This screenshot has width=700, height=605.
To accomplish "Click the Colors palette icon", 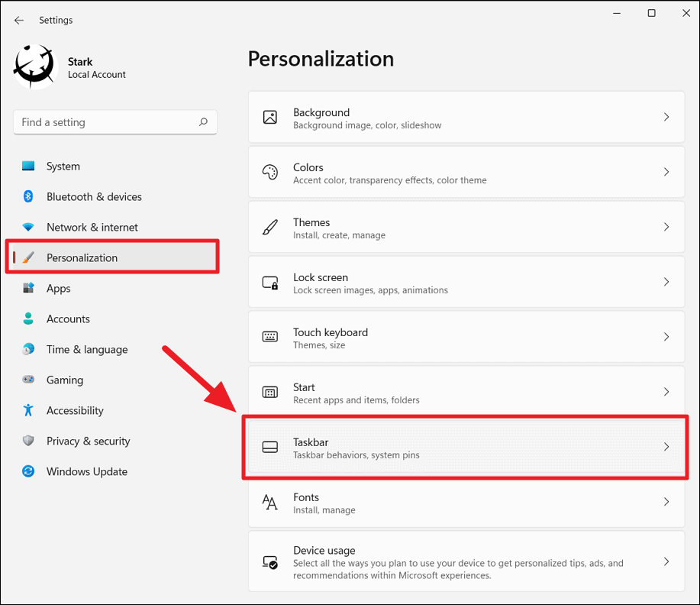I will coord(270,172).
